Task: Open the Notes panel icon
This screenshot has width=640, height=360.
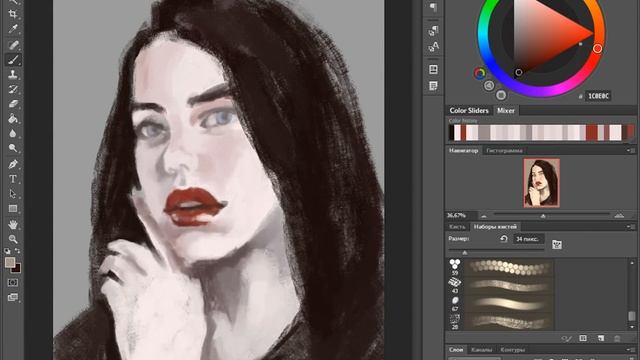Action: (433, 86)
